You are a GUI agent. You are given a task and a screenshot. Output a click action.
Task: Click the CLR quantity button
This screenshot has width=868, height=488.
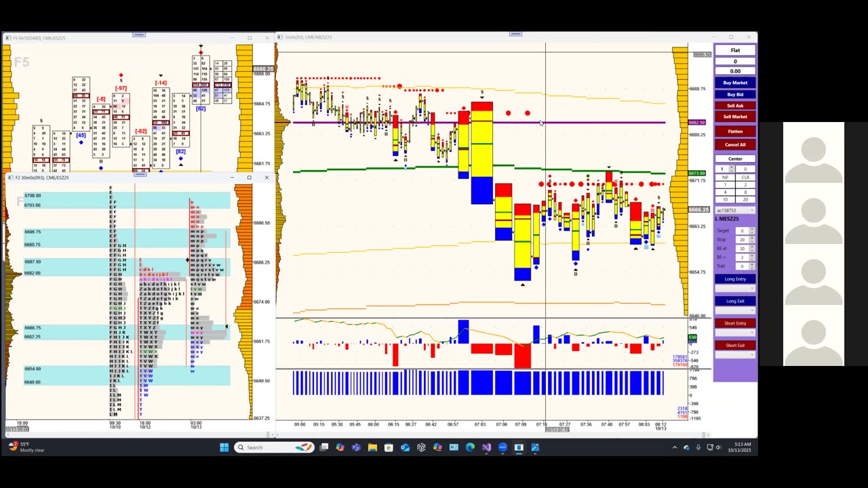click(745, 178)
